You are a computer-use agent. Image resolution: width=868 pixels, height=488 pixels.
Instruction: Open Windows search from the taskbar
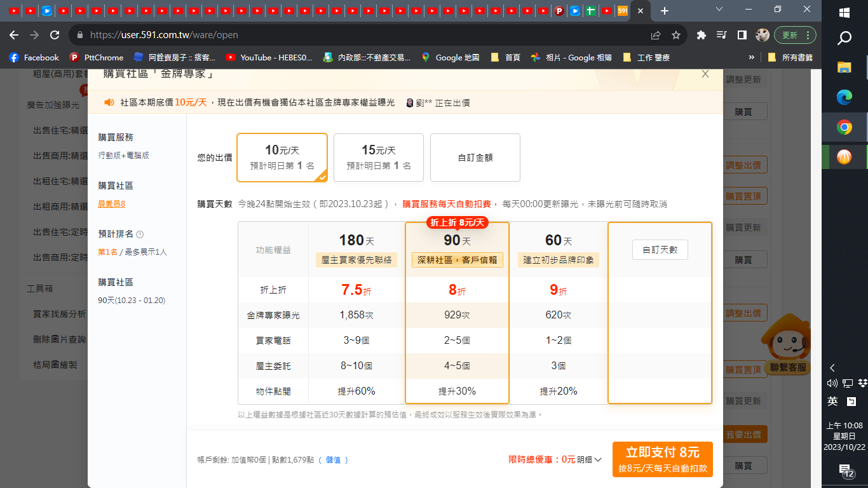tap(844, 39)
